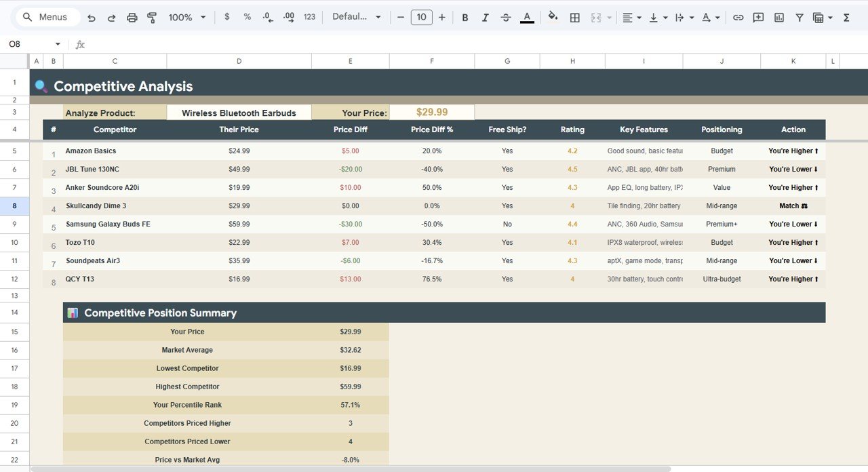The image size is (868, 472).
Task: Select the QCY T13 cell
Action: (115, 279)
